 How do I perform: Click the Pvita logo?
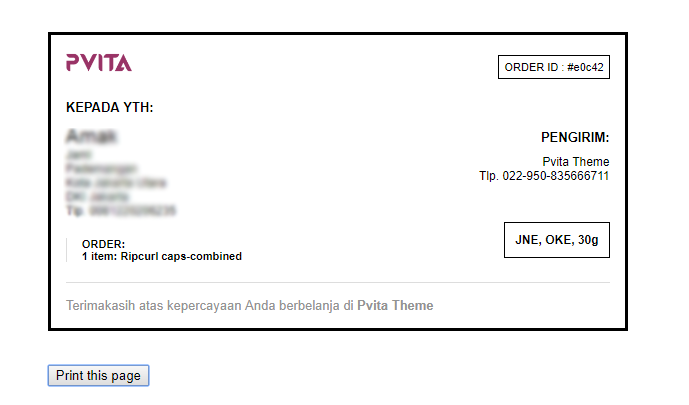98,63
